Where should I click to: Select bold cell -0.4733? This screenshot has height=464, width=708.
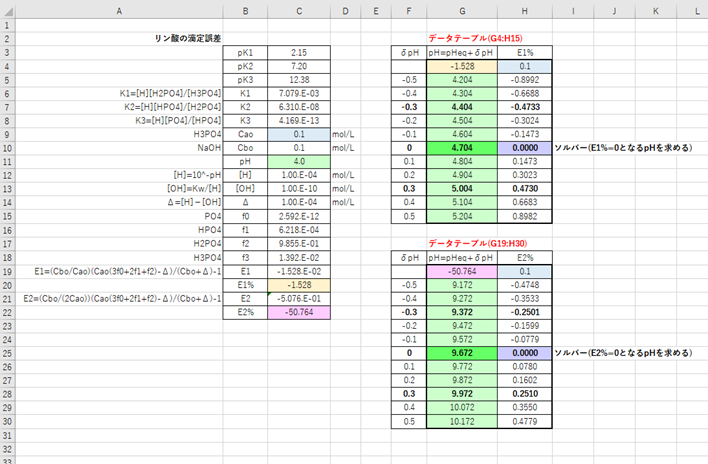click(x=525, y=107)
